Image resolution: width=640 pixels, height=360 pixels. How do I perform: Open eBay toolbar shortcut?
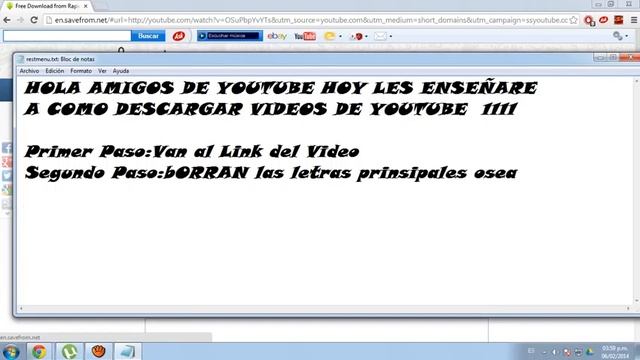277,36
